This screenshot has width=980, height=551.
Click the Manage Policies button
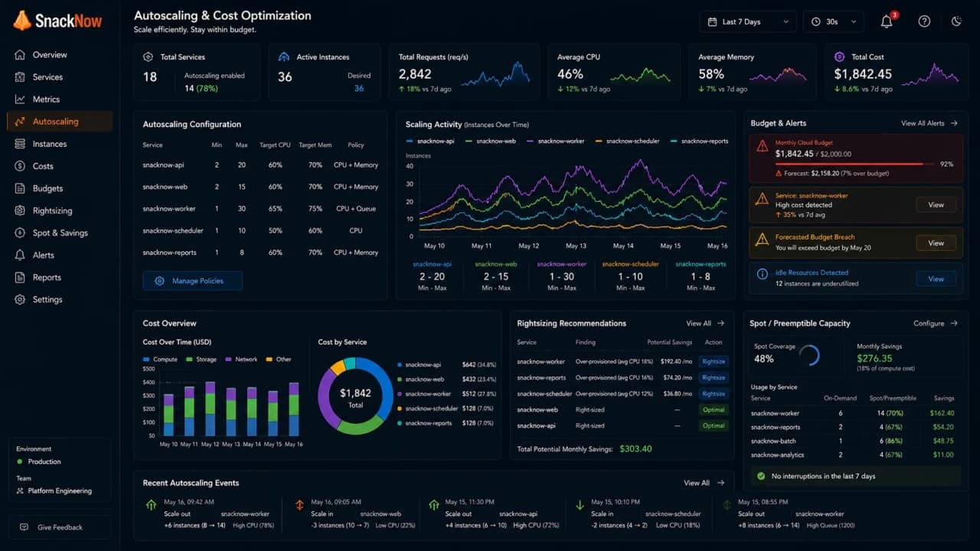pyautogui.click(x=192, y=281)
